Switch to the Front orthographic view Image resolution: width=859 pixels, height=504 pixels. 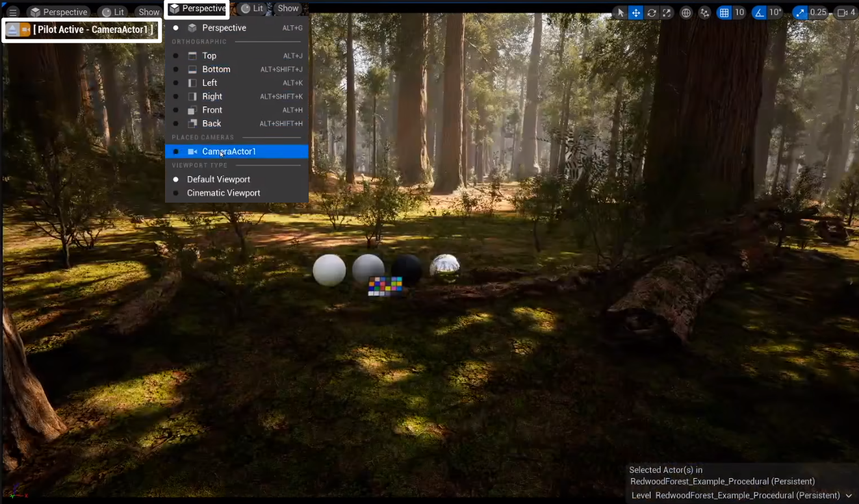click(x=237, y=110)
